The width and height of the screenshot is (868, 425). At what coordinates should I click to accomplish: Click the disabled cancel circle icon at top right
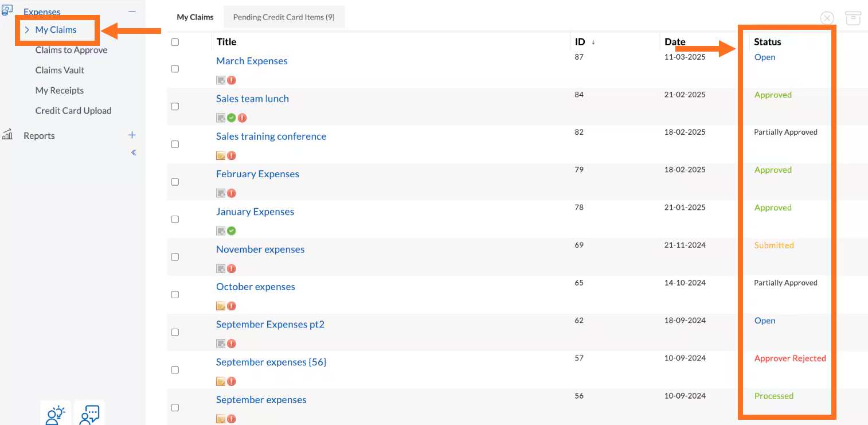(x=827, y=18)
